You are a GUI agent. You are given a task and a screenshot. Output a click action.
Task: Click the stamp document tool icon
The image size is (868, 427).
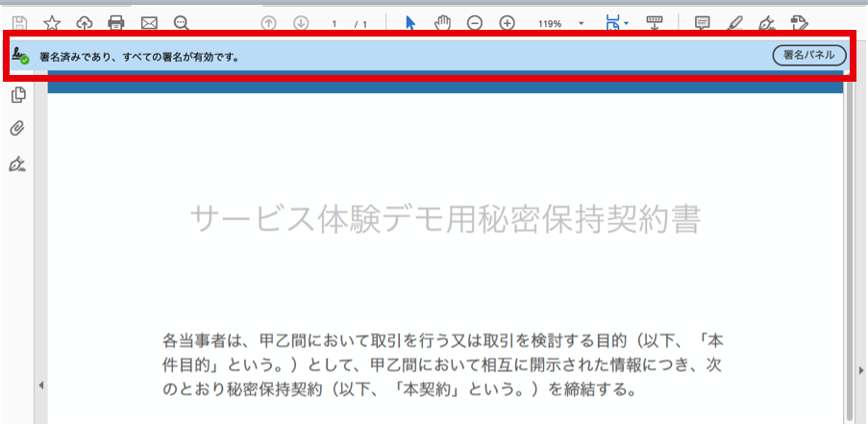[800, 23]
